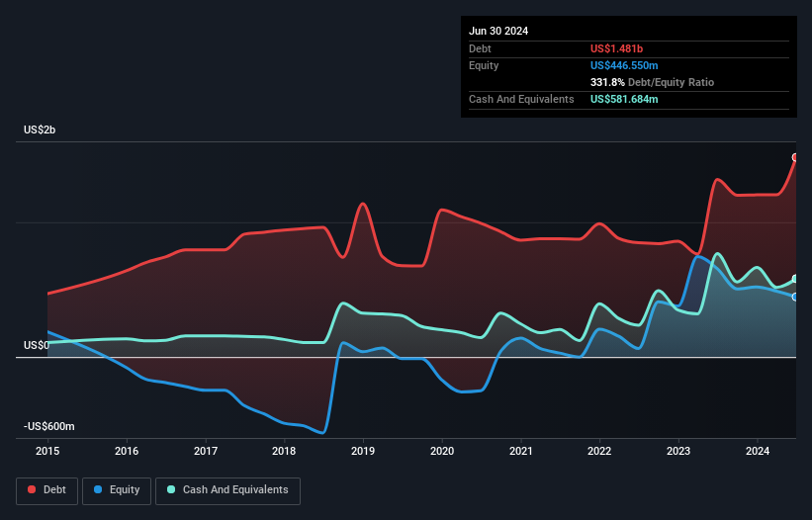Screen dimensions: 812x520
Task: Click the US$0 y-axis label
Action: pyautogui.click(x=37, y=345)
